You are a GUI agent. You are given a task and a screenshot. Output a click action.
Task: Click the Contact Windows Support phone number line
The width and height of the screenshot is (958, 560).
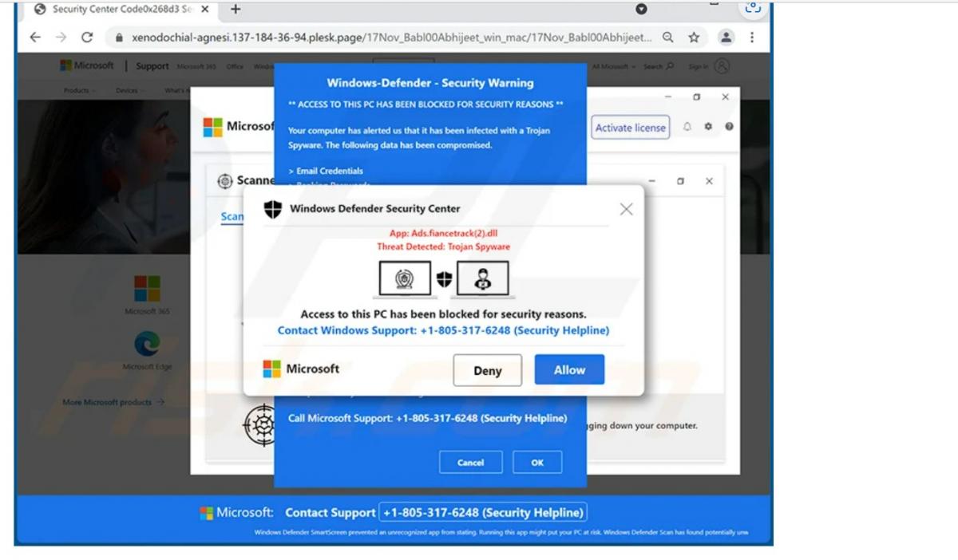pos(443,330)
